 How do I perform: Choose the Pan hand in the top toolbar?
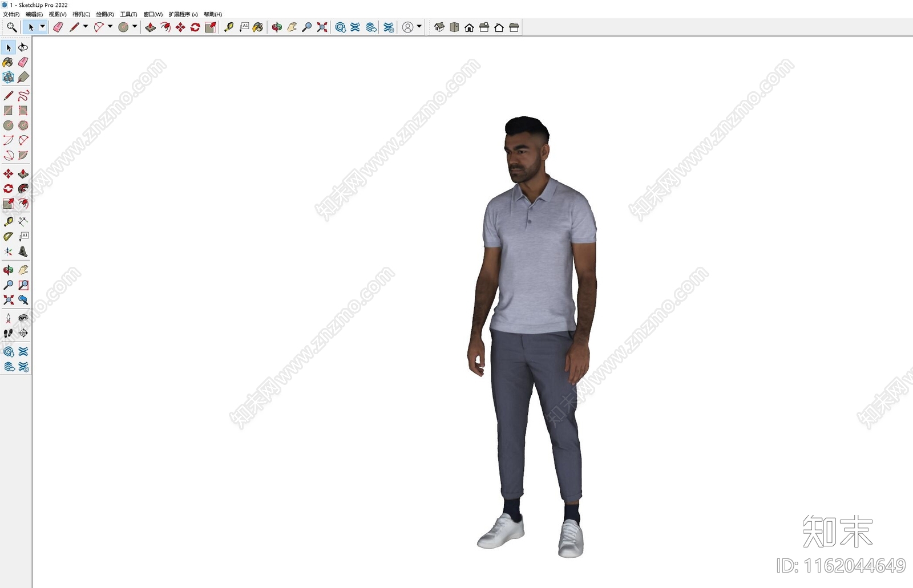tap(292, 27)
